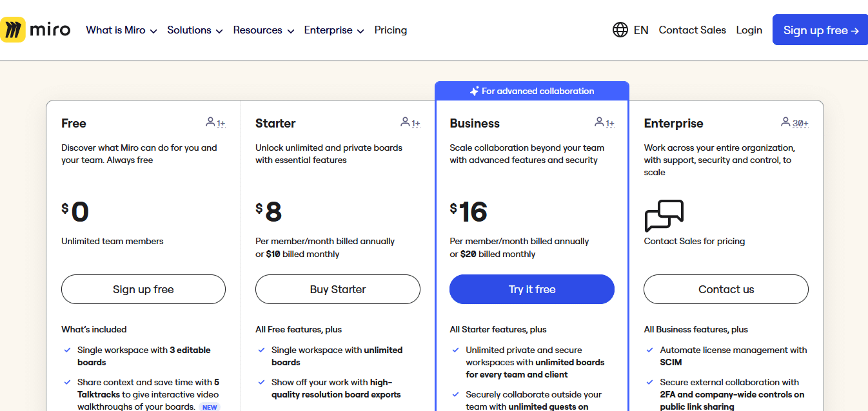Image resolution: width=868 pixels, height=411 pixels.
Task: Click checkmark beside Securely collaborate outside your team
Action: click(455, 395)
